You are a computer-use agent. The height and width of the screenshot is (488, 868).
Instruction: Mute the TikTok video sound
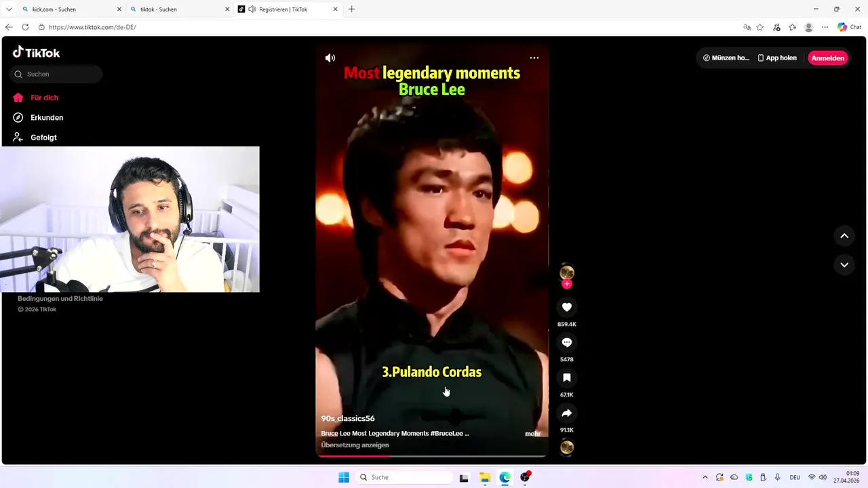click(x=330, y=58)
